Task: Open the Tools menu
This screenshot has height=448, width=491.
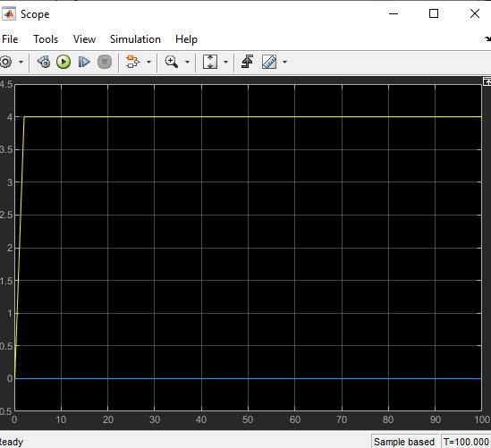Action: coord(46,39)
